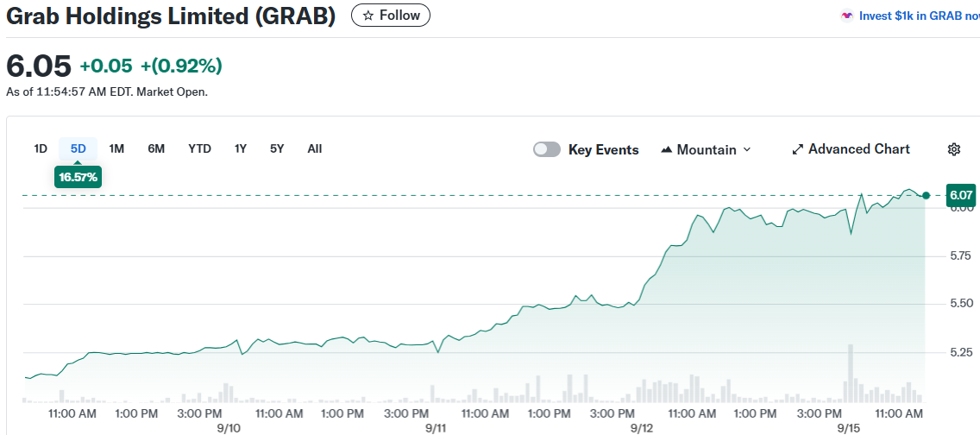Click the +(0.92%) percent change
This screenshot has height=435, width=980.
click(181, 66)
